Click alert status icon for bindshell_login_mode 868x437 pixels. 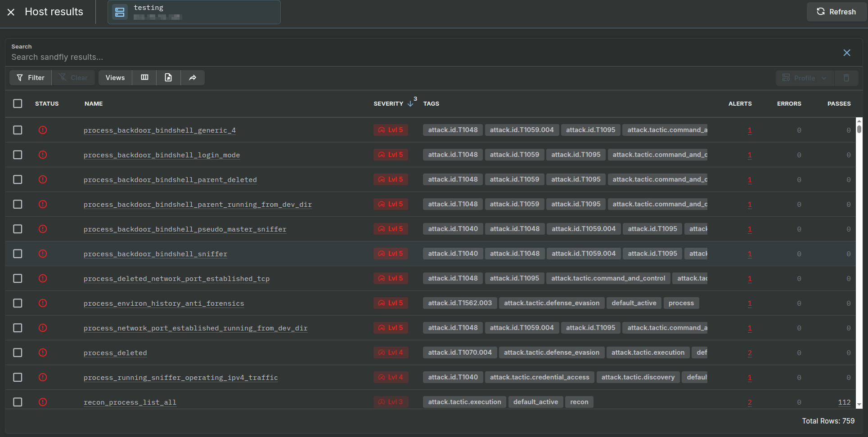43,155
